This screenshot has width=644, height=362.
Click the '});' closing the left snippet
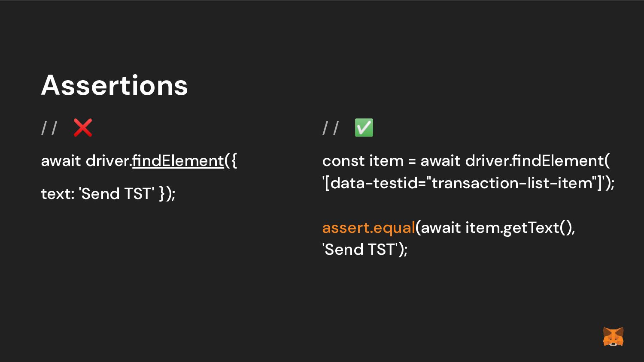167,194
